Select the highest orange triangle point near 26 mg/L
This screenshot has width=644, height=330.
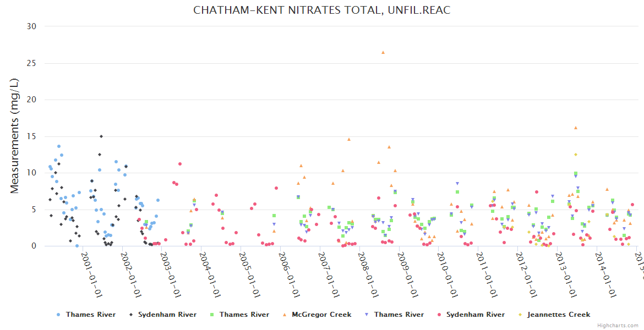pos(383,52)
